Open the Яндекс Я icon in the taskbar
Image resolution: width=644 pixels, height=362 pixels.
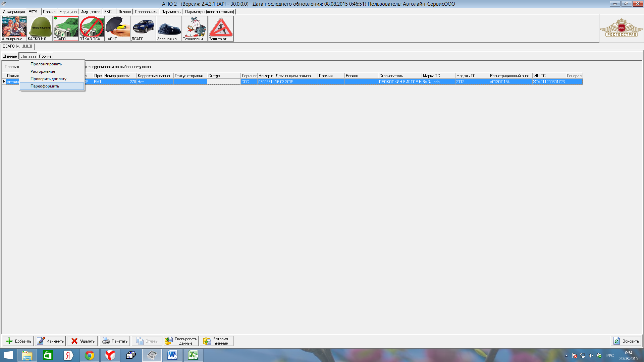click(69, 355)
